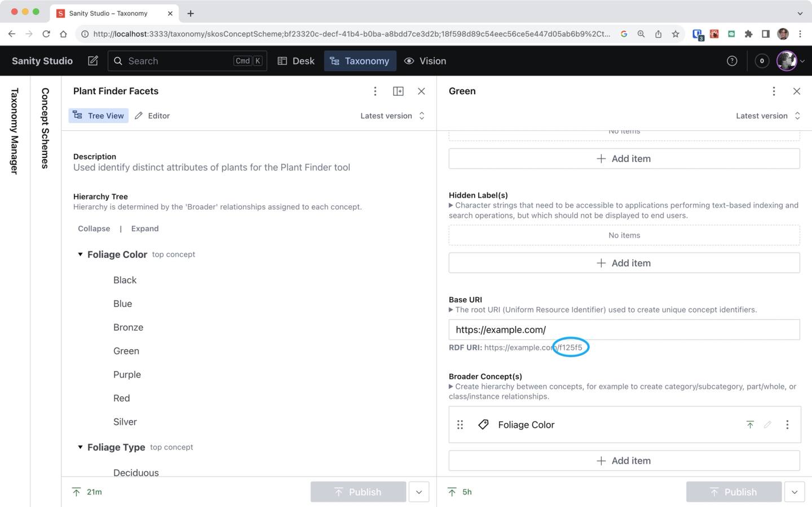The image size is (812, 507).
Task: Click the drag handle on Foliage Color concept
Action: [x=460, y=425]
